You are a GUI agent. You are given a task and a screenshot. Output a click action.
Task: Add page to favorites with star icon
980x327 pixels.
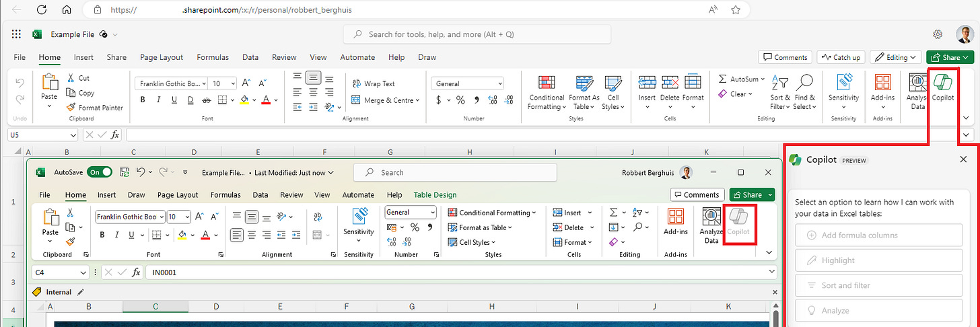[x=736, y=10]
